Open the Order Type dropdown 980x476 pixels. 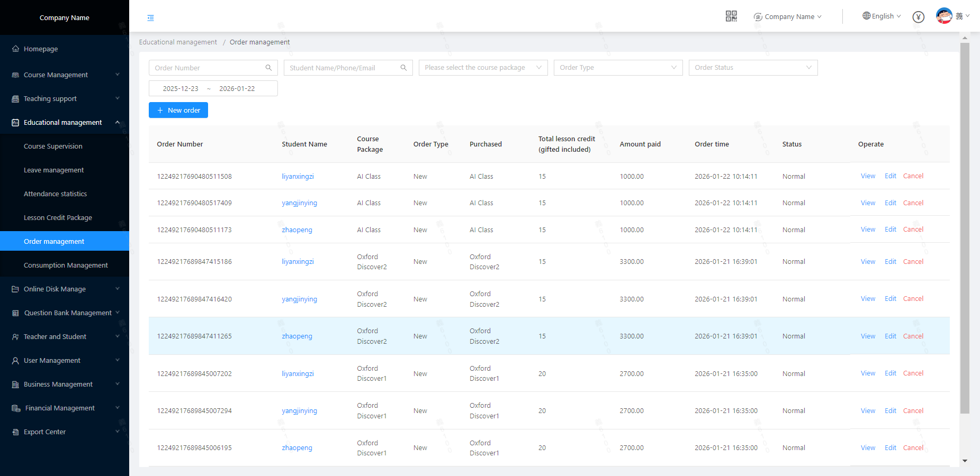pos(618,68)
